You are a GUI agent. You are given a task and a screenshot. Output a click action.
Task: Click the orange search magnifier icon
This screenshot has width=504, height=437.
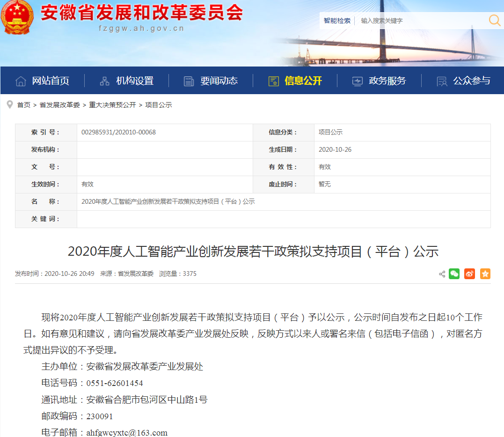point(494,20)
